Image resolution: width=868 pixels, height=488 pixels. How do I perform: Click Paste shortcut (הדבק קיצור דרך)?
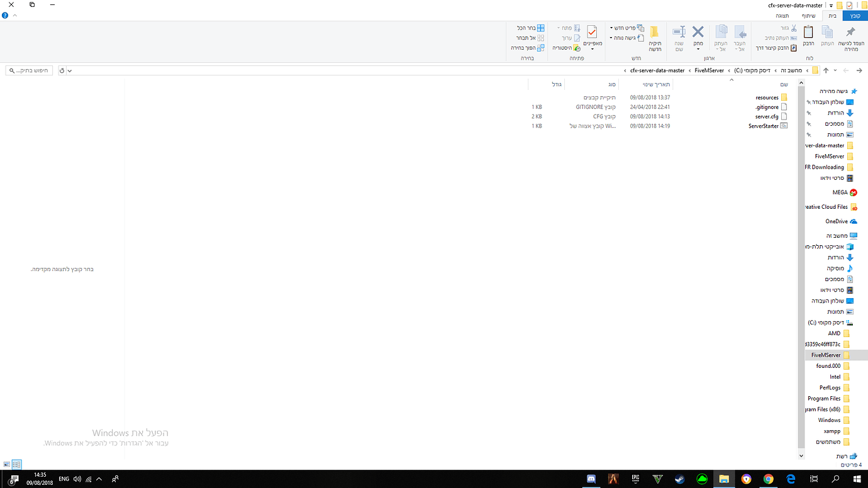point(776,47)
